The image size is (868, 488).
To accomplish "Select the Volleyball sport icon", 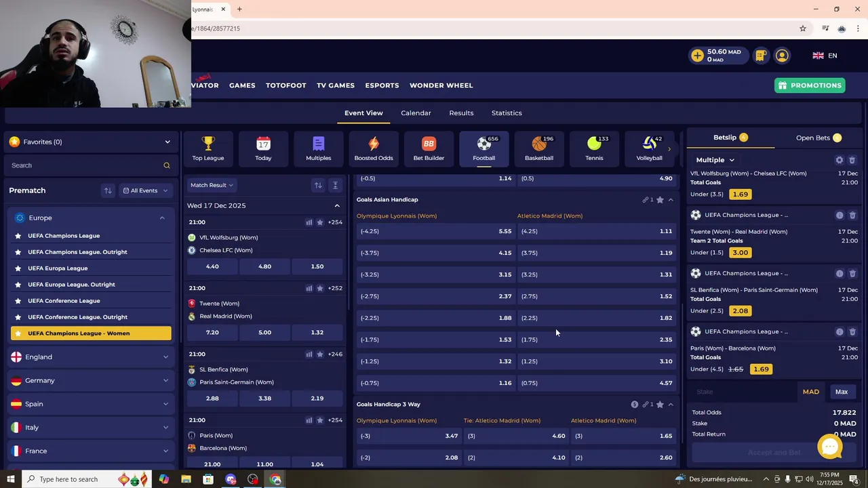I will 649,148.
